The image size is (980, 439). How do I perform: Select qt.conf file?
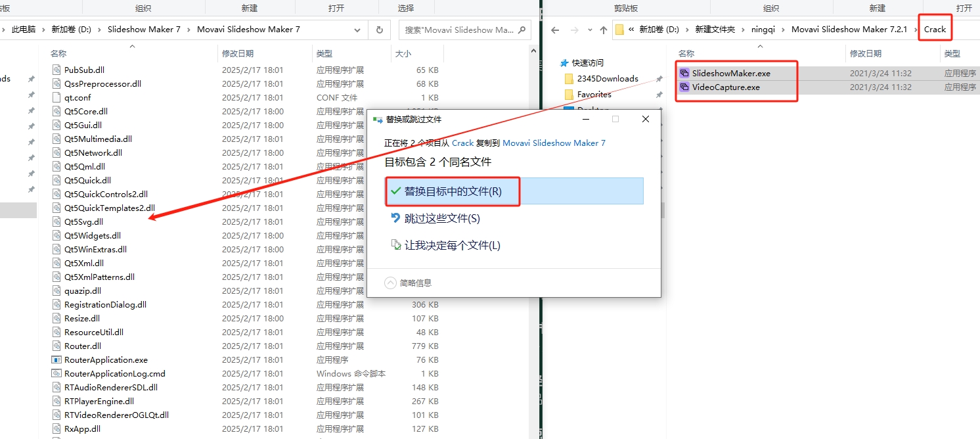(78, 97)
